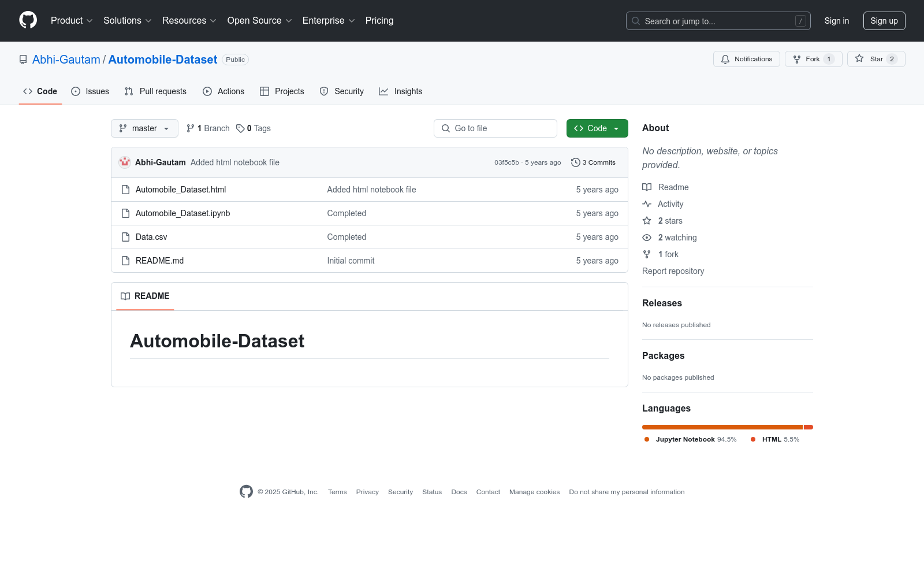
Task: Open the green Code dropdown button
Action: (x=597, y=128)
